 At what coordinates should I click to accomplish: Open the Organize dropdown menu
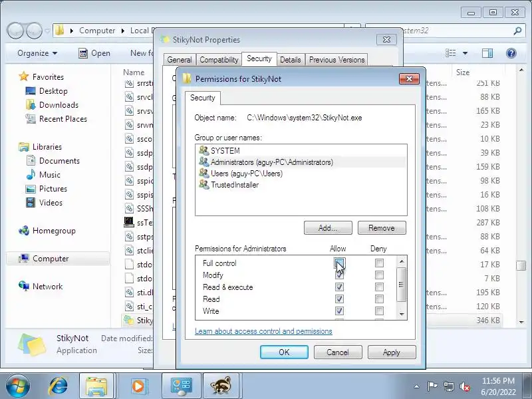pyautogui.click(x=37, y=53)
